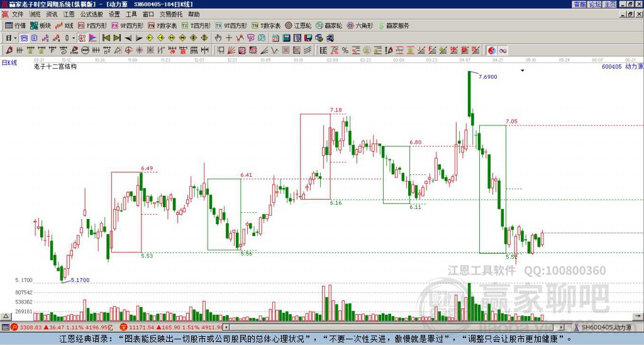
Task: Open the 窗口 menu
Action: pos(148,14)
